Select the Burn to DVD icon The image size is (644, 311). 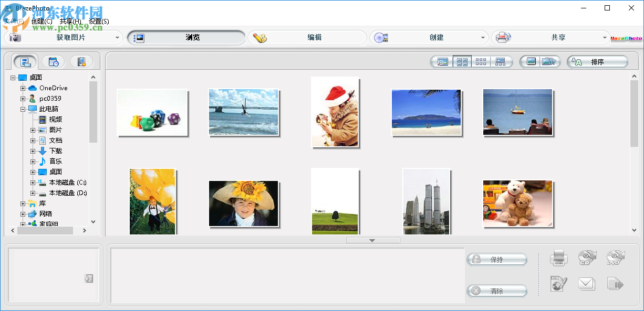(x=615, y=258)
